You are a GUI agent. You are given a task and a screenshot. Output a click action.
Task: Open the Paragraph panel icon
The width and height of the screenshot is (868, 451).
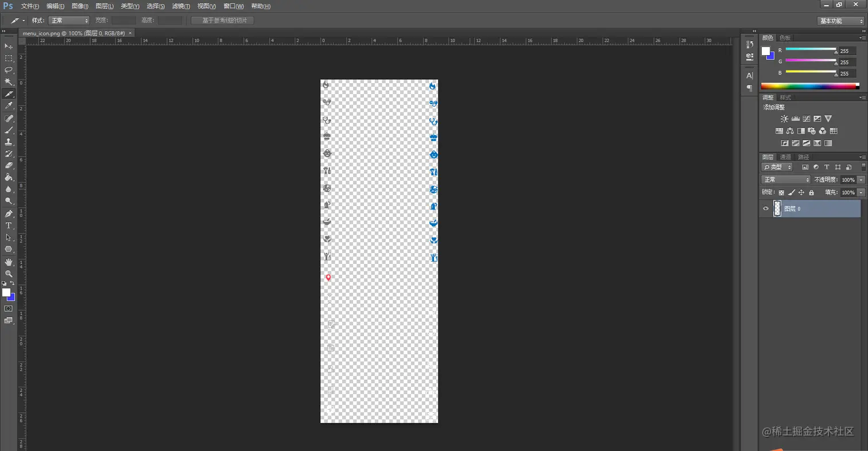tap(749, 88)
